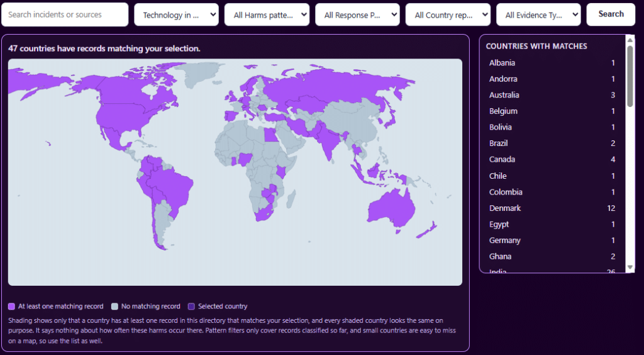
Task: Click the scrollbar down arrow in country list
Action: click(630, 268)
